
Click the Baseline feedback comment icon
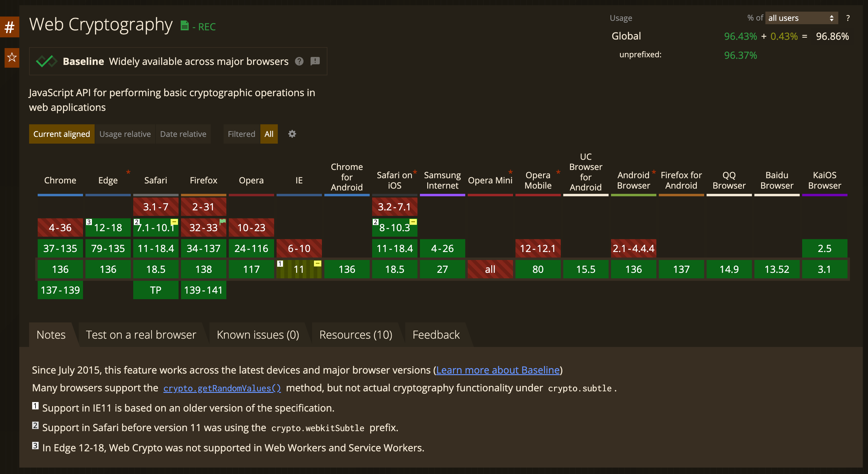point(315,61)
